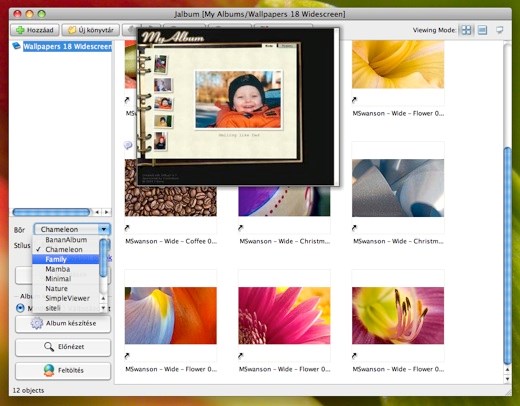Click the shortcut arrow under blue petal thumbnail
Image resolution: width=520 pixels, height=406 pixels.
(x=127, y=356)
